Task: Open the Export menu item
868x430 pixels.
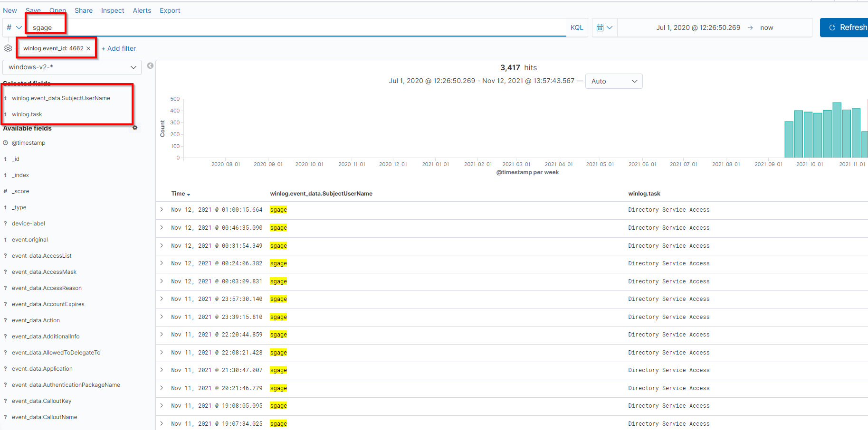Action: coord(170,10)
